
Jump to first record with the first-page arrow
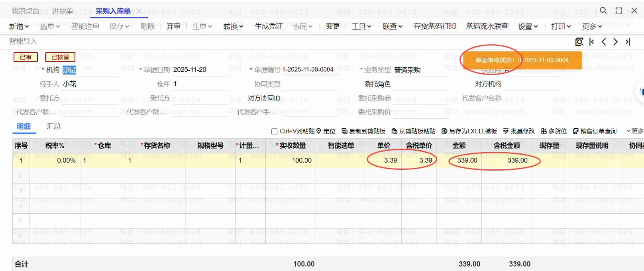click(592, 42)
